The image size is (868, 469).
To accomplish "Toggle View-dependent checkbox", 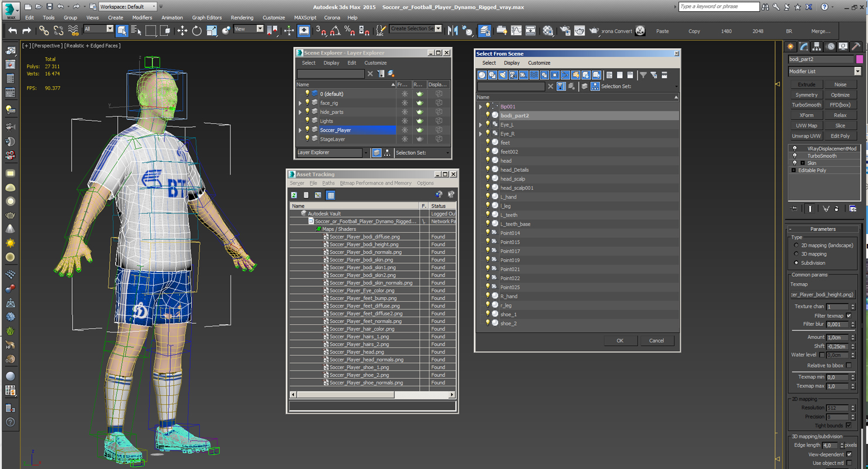I will [849, 454].
